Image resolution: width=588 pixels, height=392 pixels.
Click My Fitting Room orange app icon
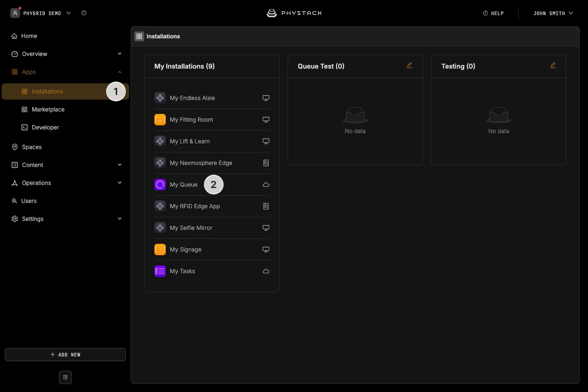coord(160,120)
